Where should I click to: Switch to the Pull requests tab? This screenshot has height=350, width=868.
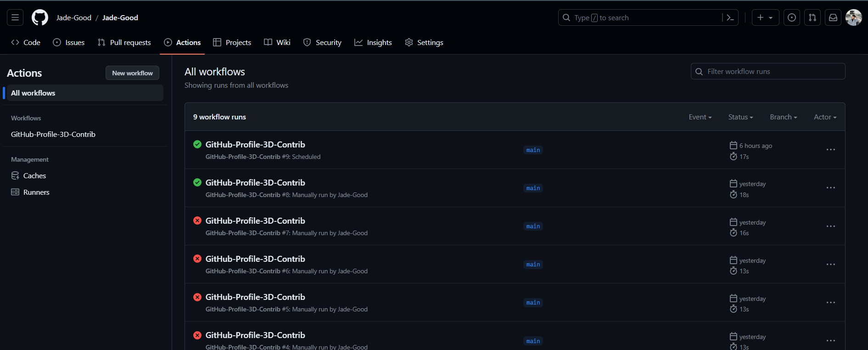(x=124, y=42)
